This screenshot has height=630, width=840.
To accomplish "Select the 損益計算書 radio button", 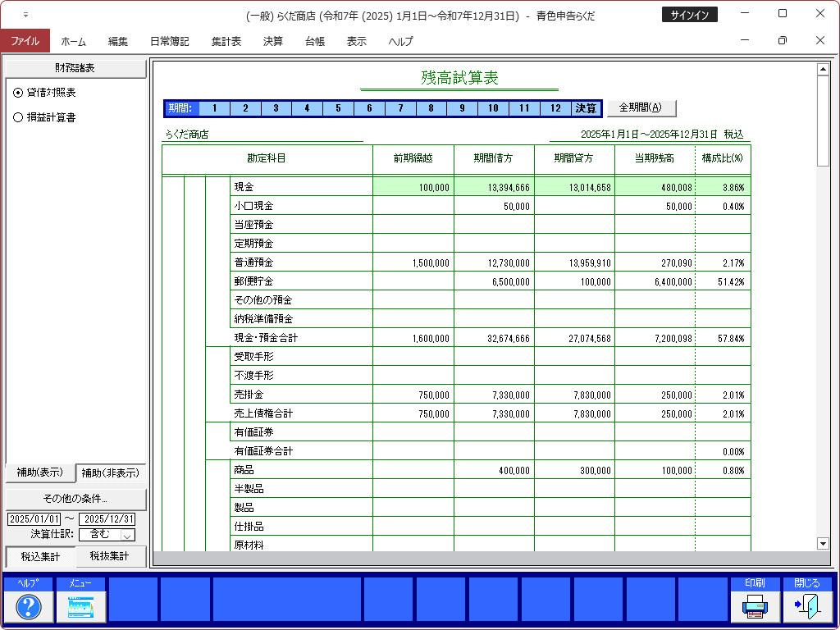I will click(x=19, y=117).
